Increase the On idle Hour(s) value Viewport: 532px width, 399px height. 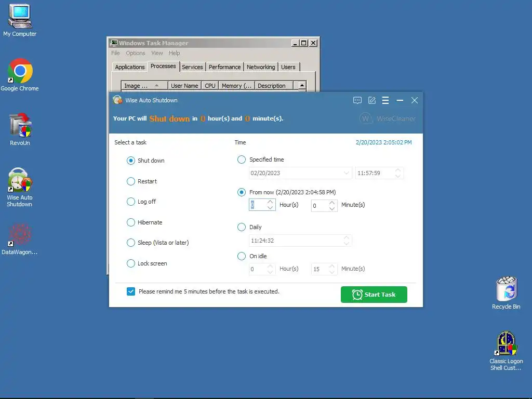click(270, 266)
